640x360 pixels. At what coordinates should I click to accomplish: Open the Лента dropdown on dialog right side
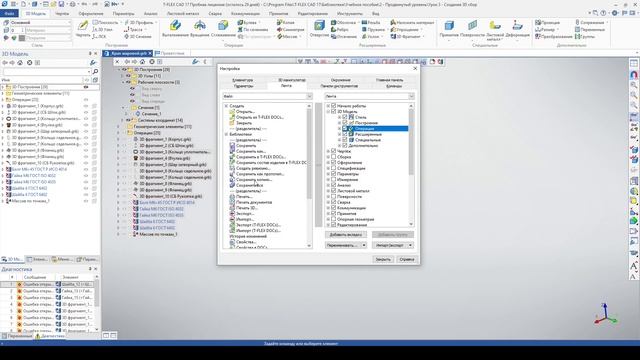point(411,96)
